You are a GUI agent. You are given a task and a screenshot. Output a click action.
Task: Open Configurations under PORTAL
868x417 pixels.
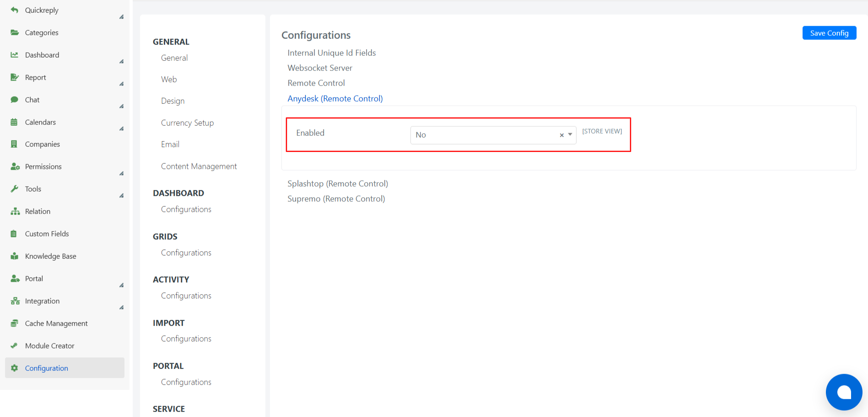186,382
